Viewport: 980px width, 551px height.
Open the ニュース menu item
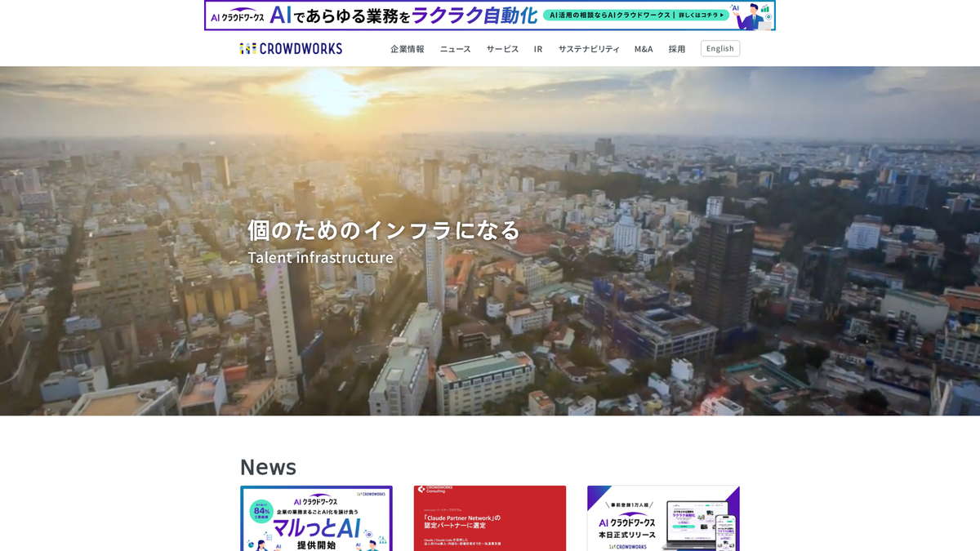456,49
